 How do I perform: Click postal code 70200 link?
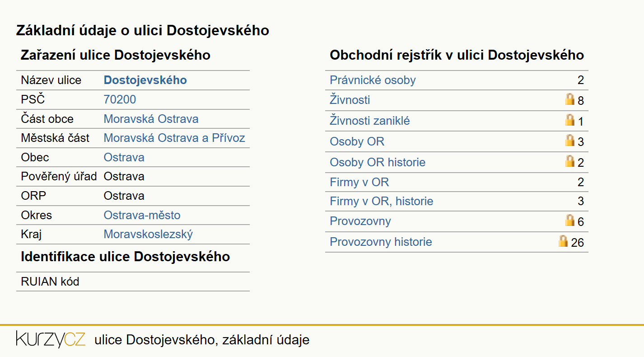pyautogui.click(x=120, y=99)
